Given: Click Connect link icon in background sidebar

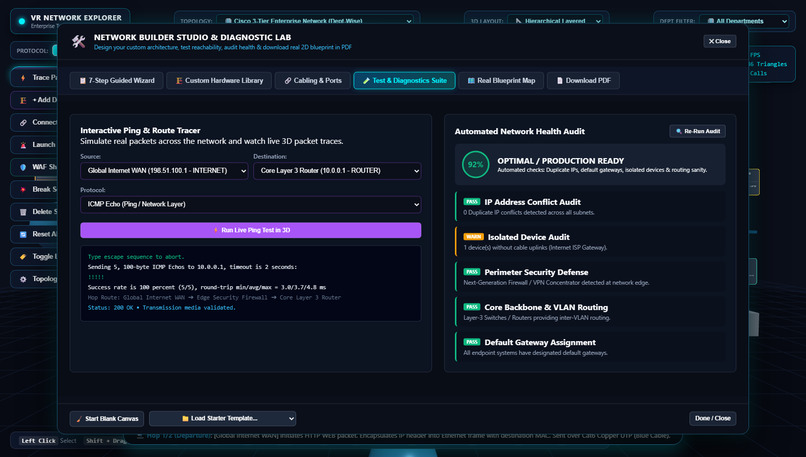Looking at the screenshot, I should pos(23,122).
